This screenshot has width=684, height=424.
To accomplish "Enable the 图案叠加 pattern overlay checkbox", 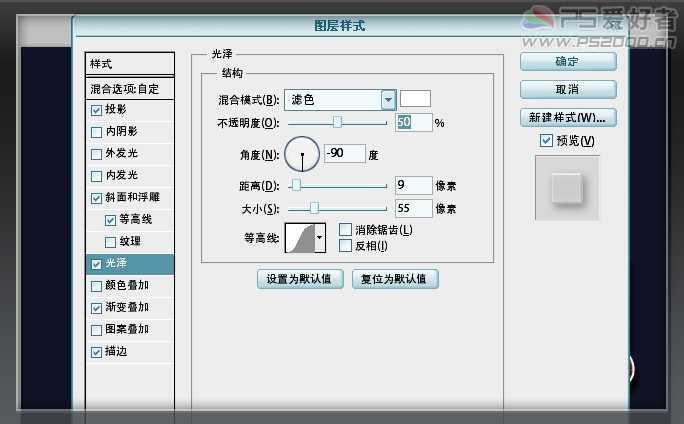I will coord(96,330).
